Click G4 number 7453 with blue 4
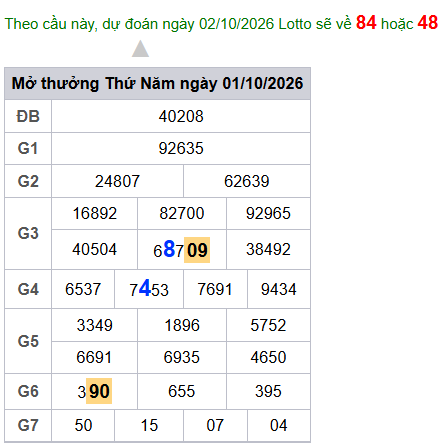 pos(149,289)
